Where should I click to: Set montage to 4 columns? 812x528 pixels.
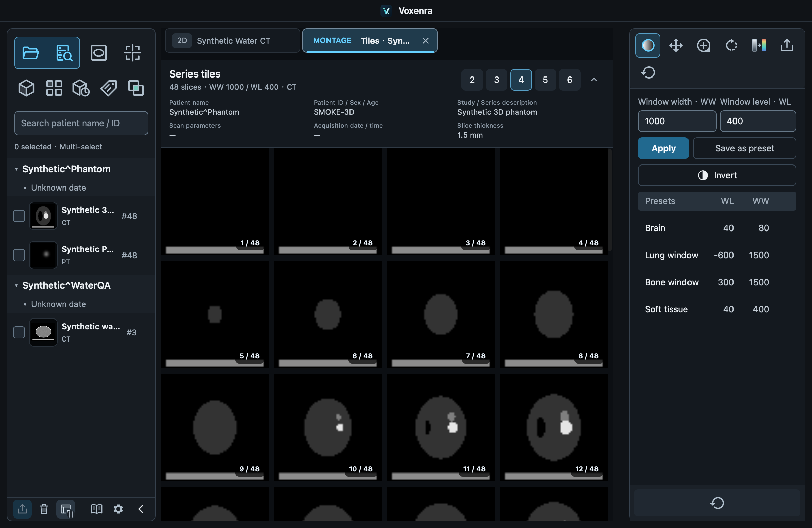521,80
